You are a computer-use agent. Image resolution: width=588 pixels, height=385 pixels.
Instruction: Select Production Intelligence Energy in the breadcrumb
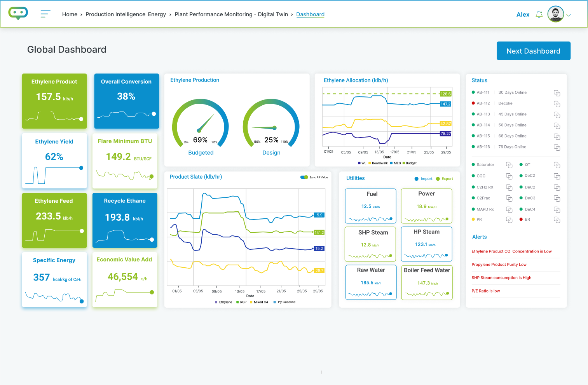(x=126, y=14)
